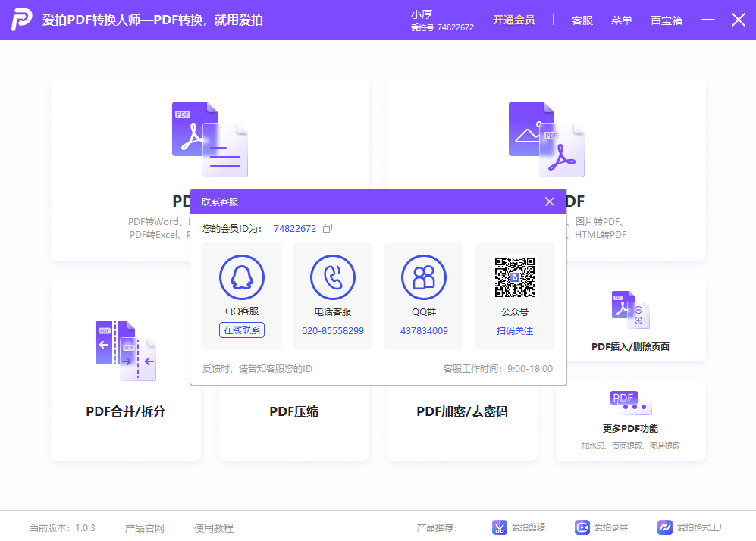The image size is (756, 541).
Task: Click the QQ群 group icon
Action: point(424,277)
